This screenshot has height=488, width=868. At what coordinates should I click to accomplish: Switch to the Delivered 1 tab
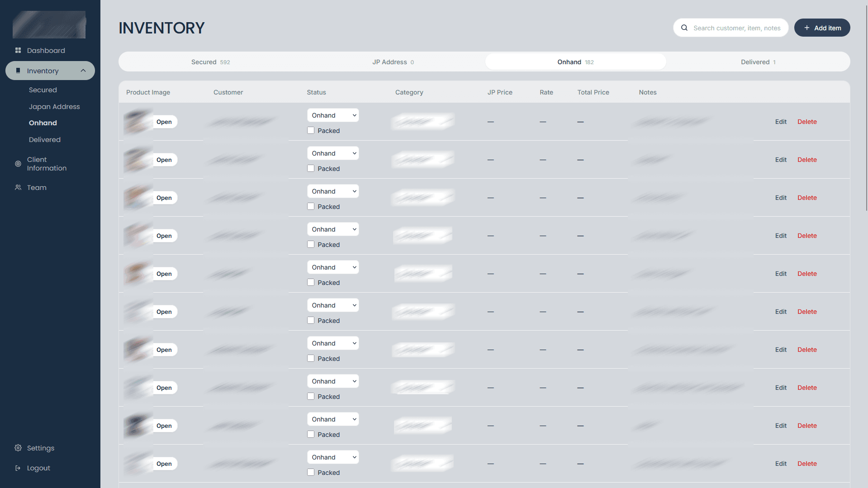[758, 62]
